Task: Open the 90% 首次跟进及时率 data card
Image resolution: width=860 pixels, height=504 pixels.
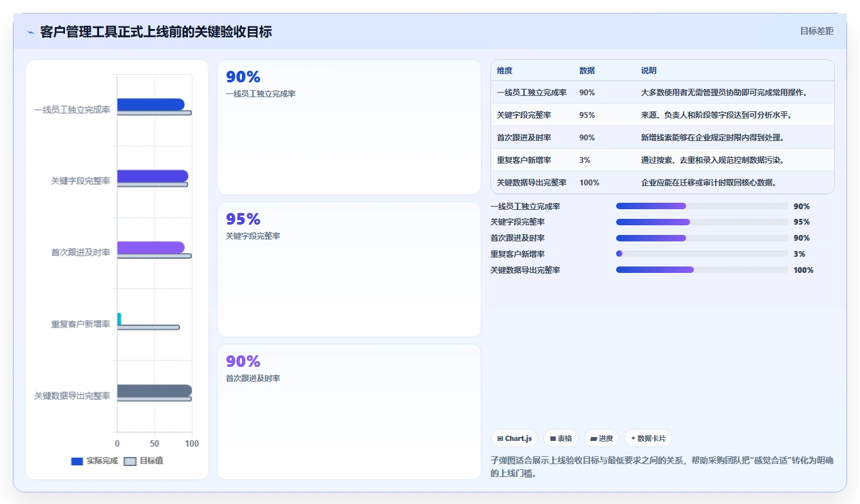Action: (x=349, y=412)
